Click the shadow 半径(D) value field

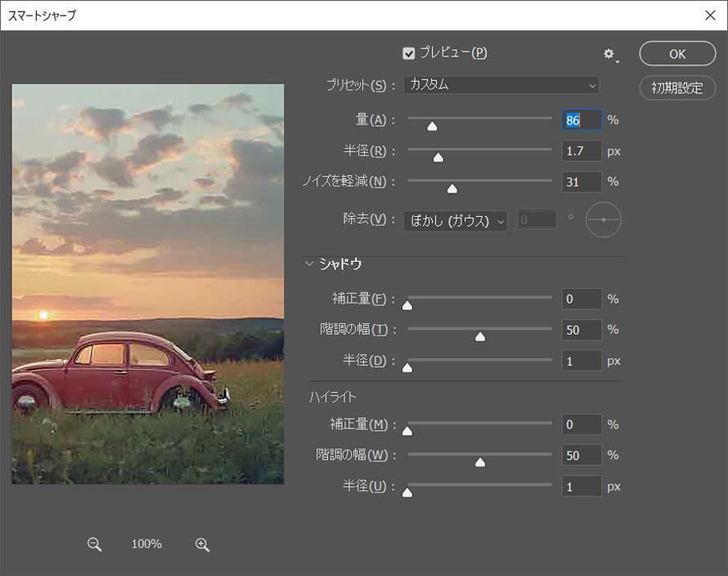coord(582,362)
